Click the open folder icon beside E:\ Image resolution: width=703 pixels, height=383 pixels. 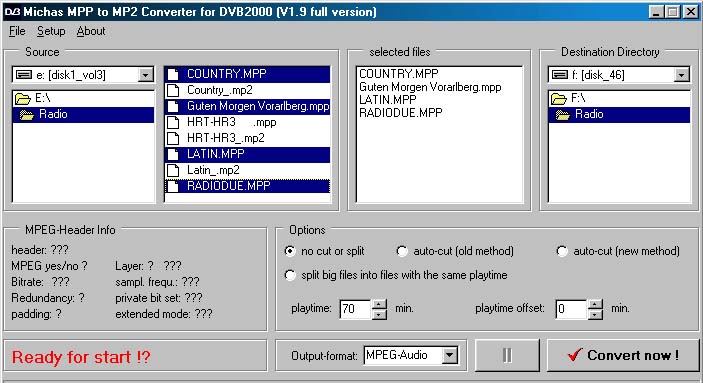(22, 99)
